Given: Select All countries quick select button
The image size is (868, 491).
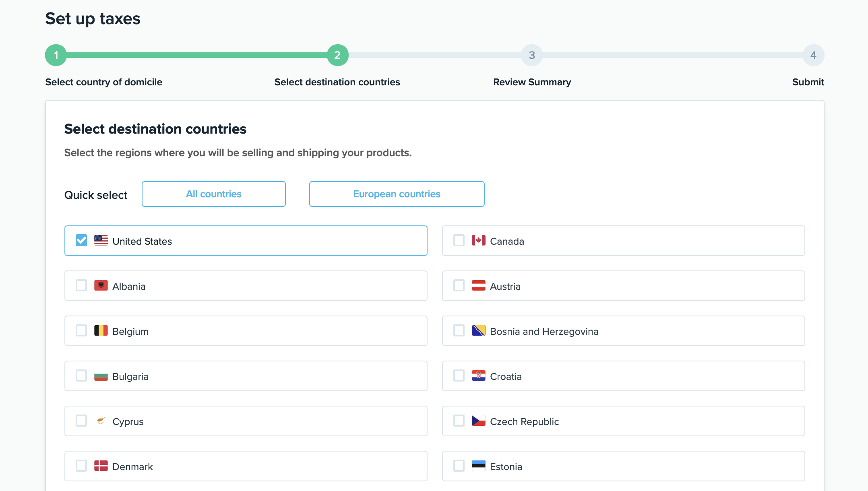Looking at the screenshot, I should pos(214,194).
